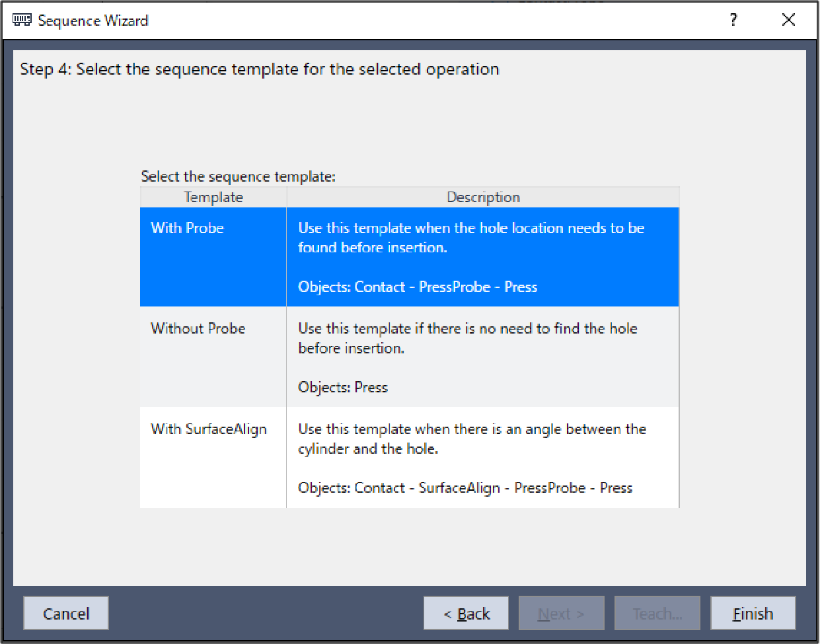The image size is (820, 644).
Task: Click the 'Objects: Press' line
Action: [x=343, y=387]
